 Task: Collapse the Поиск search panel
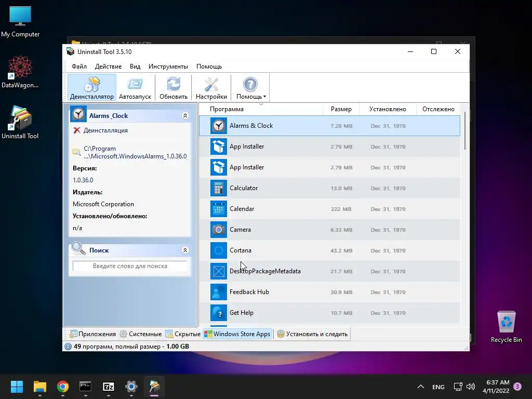pyautogui.click(x=185, y=250)
